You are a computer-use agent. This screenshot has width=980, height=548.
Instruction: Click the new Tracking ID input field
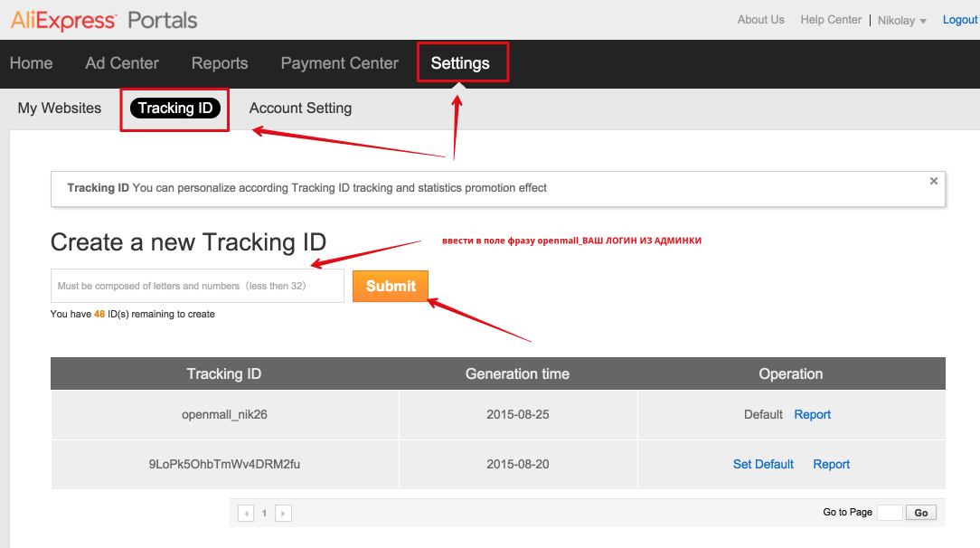pos(197,286)
